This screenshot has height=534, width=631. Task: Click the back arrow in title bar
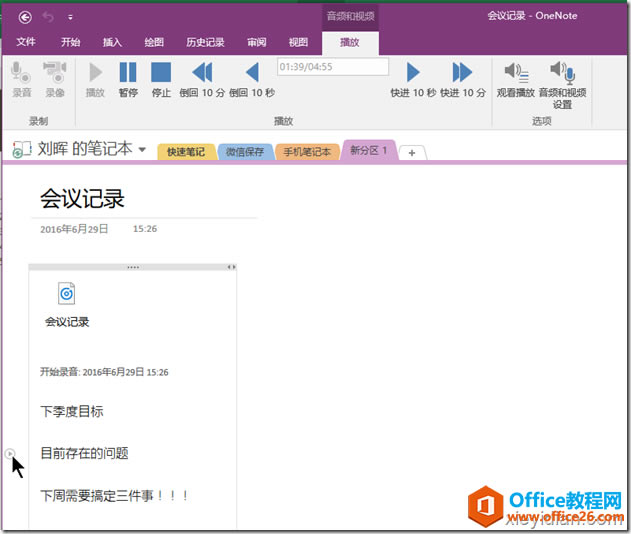(25, 17)
